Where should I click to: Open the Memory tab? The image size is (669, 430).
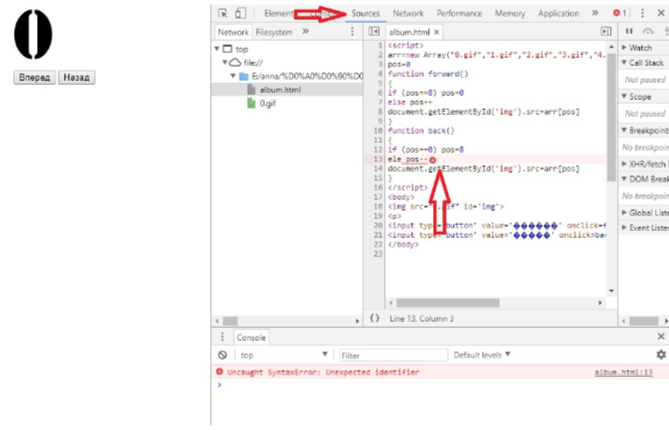pos(510,14)
